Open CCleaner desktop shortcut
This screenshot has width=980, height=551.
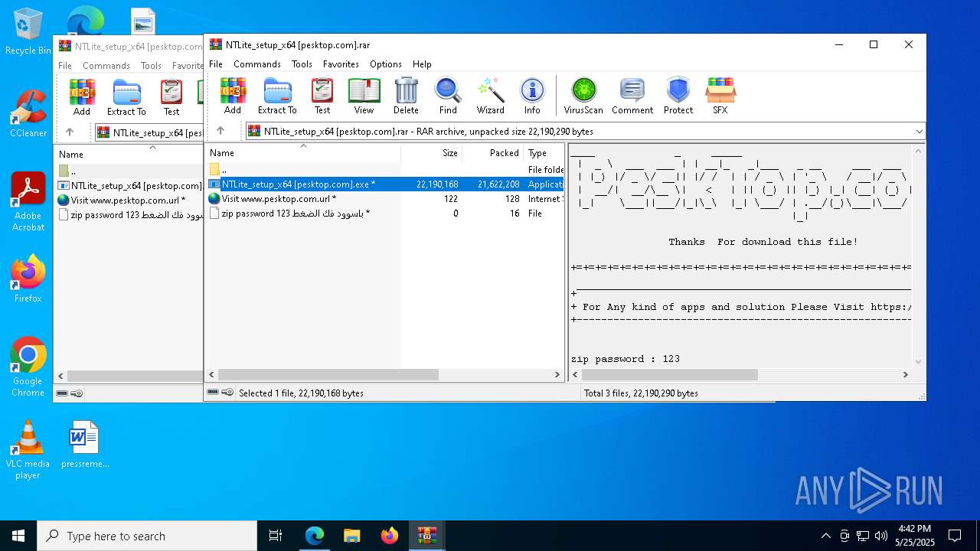coord(28,114)
